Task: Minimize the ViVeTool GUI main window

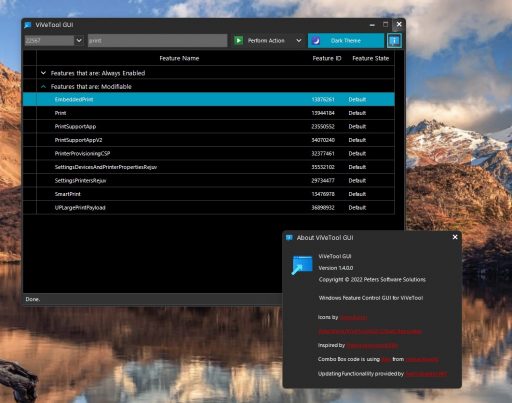Action: pos(372,25)
